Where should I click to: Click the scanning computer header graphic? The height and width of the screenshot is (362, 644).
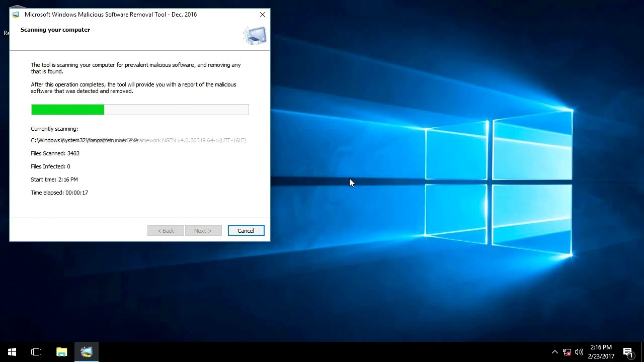pyautogui.click(x=255, y=35)
